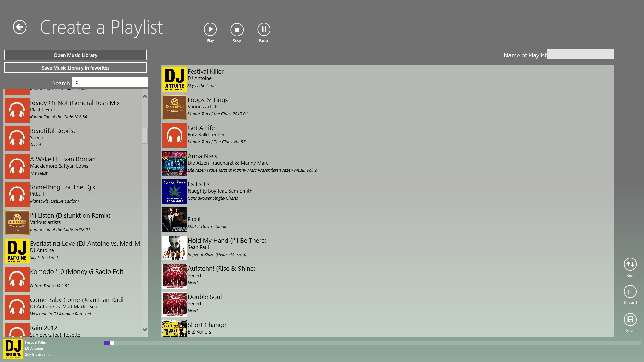
Task: Click inside the Name of Playlist field
Action: point(580,54)
